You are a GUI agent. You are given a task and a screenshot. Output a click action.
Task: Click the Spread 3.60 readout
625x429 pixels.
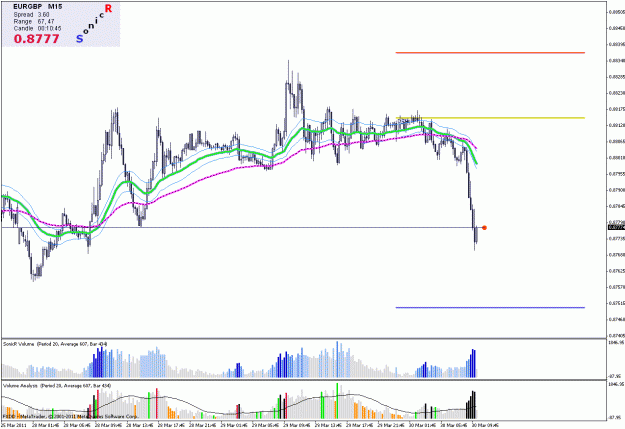pos(31,15)
